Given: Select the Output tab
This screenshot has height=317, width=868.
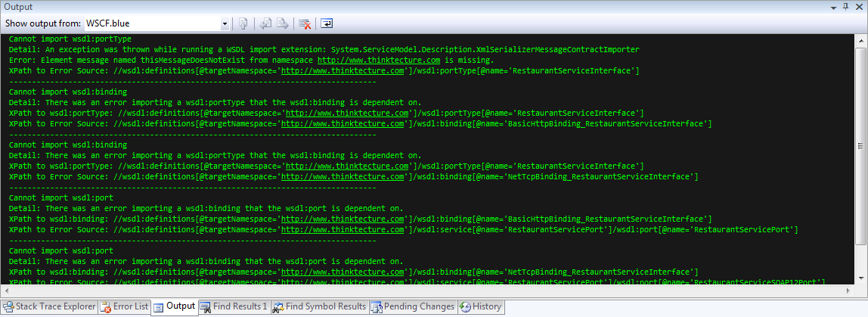Looking at the screenshot, I should click(x=175, y=306).
